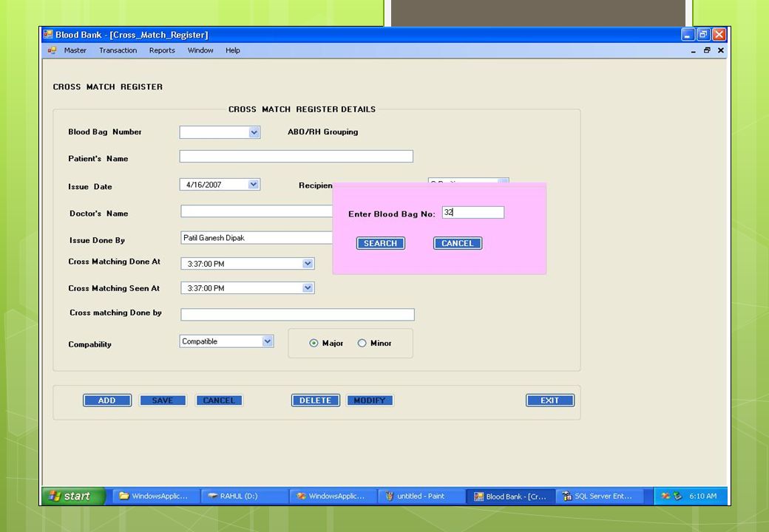Switch to untitled - Paint taskbar item
The height and width of the screenshot is (532, 769).
click(421, 497)
